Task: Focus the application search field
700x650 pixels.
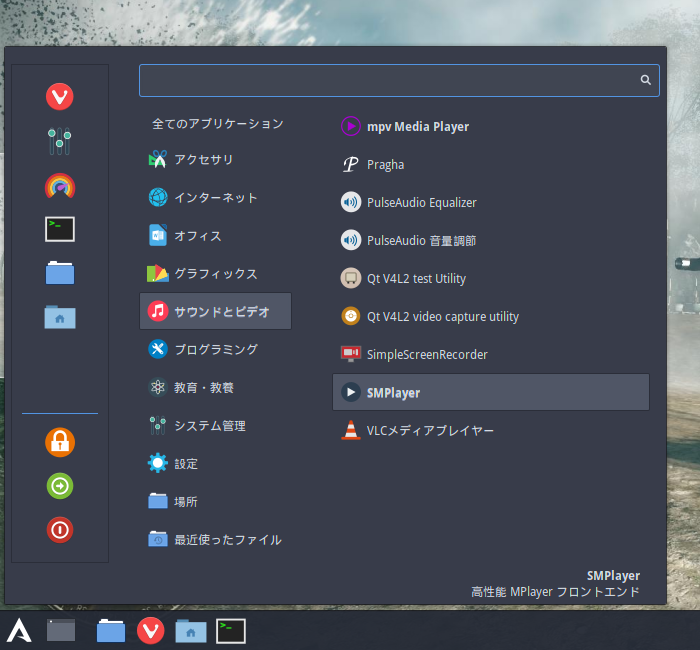Action: coord(399,80)
